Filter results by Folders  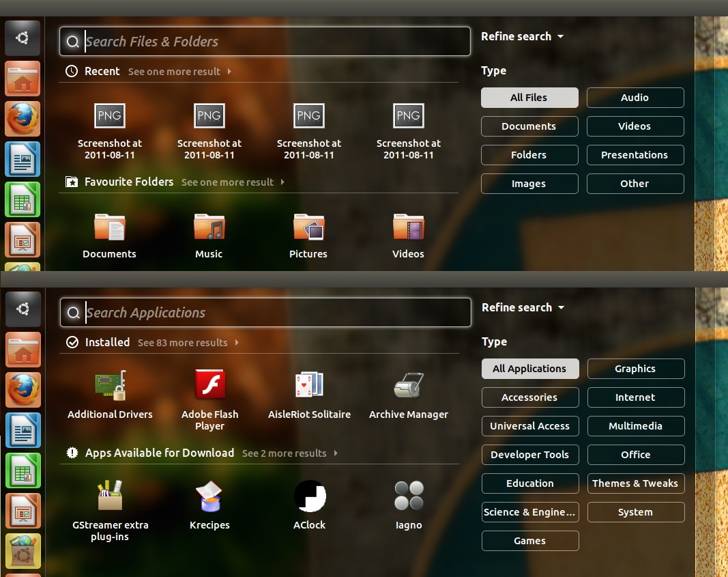click(529, 155)
